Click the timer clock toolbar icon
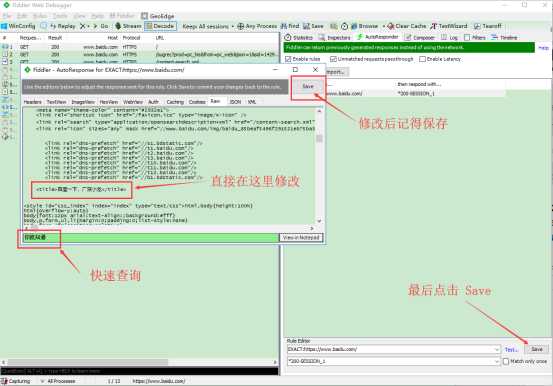The width and height of the screenshot is (553, 386). pos(345,26)
